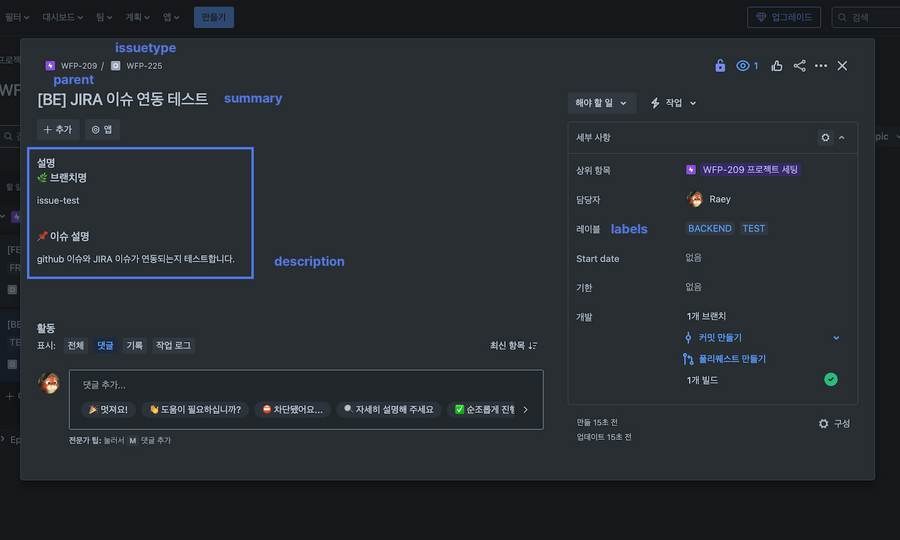Click the lock restriction icon
The image size is (900, 540).
pos(720,65)
